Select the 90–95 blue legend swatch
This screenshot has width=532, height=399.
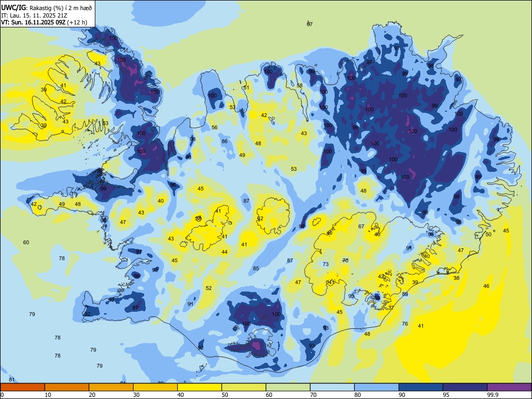click(x=421, y=387)
